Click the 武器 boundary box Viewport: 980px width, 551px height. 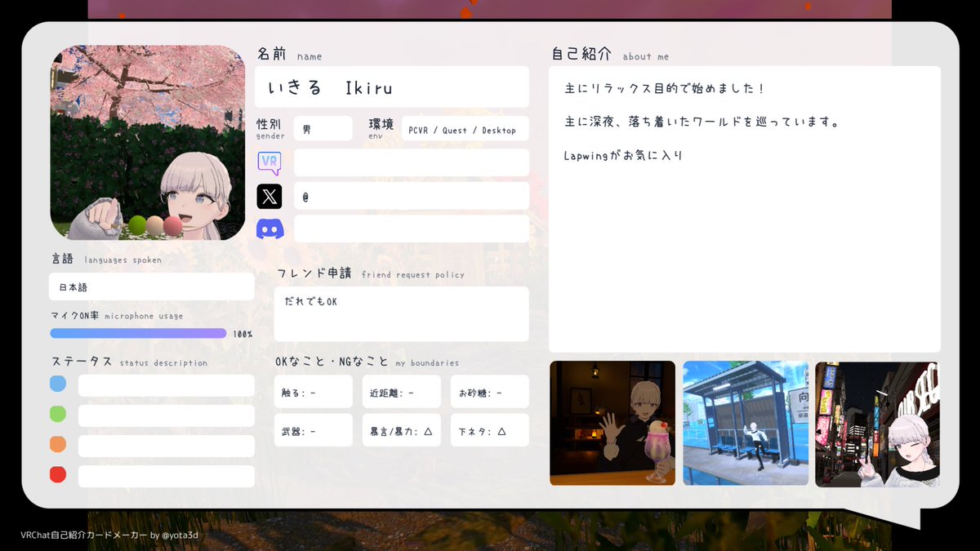314,430
